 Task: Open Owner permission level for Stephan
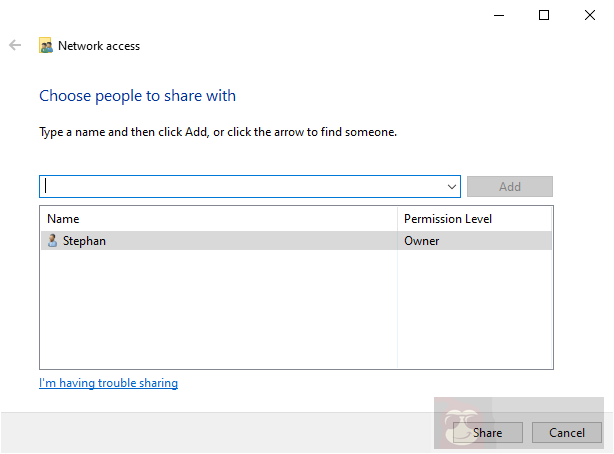[x=421, y=241]
